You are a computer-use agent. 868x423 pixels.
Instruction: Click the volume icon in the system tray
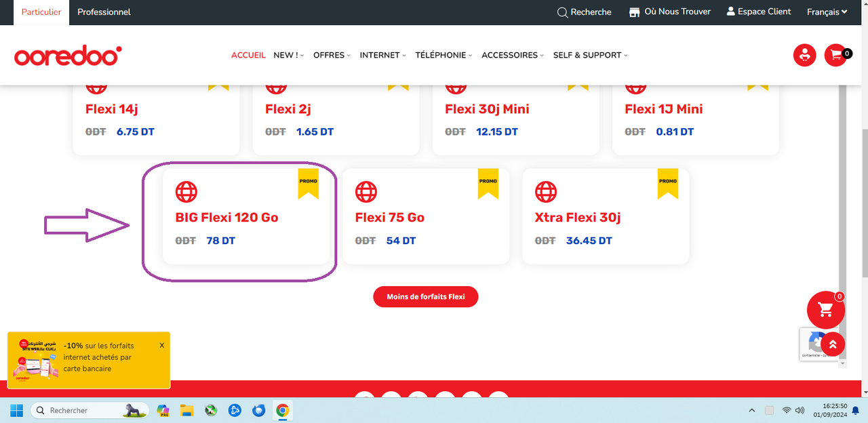(x=800, y=410)
